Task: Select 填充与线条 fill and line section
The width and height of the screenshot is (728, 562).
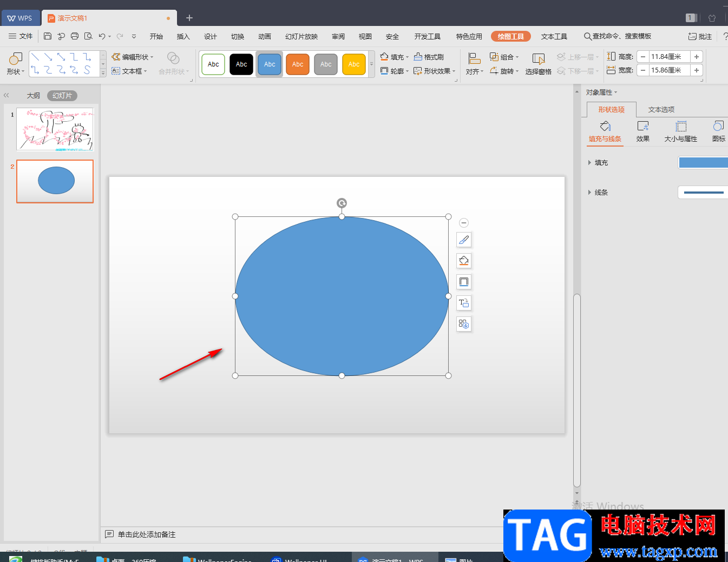Action: (605, 131)
